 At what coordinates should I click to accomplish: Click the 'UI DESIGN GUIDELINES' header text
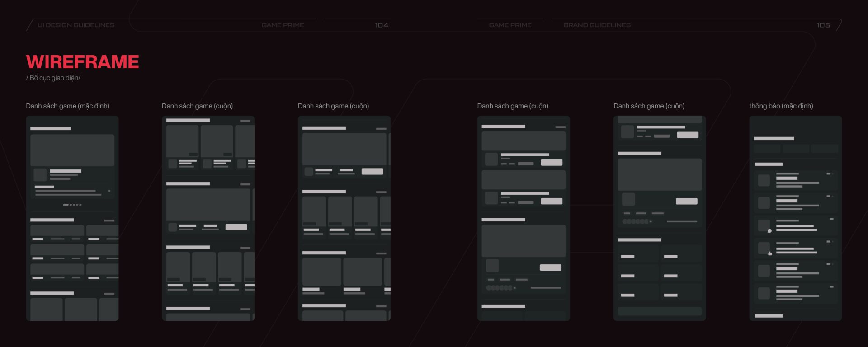(76, 25)
